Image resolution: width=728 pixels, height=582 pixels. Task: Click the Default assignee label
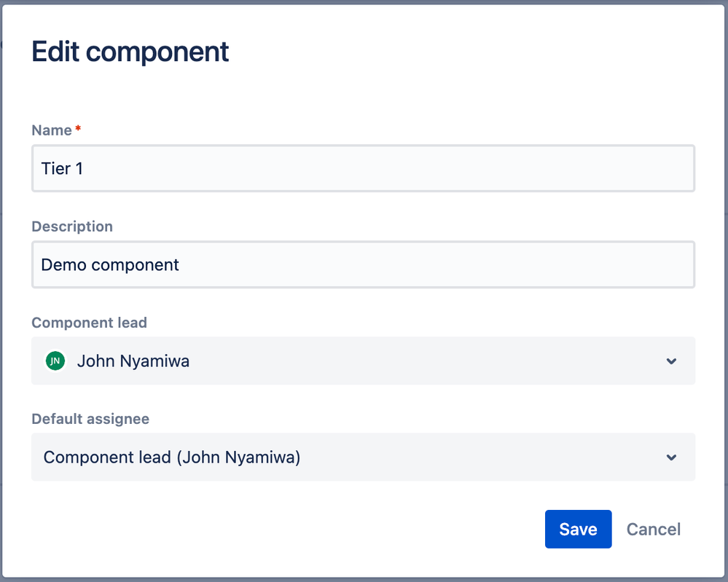tap(90, 419)
